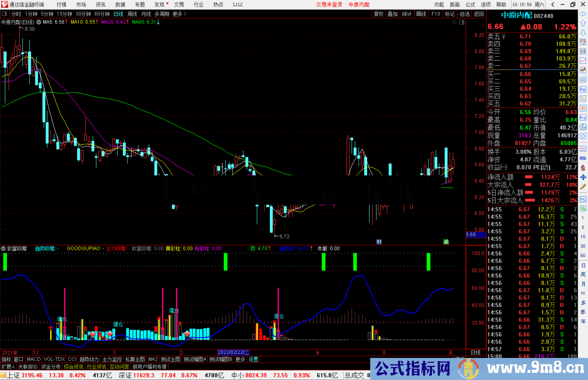The height and width of the screenshot is (380, 588).
Task: Click the 卖一 price 6.67 in order book
Action: point(525,66)
